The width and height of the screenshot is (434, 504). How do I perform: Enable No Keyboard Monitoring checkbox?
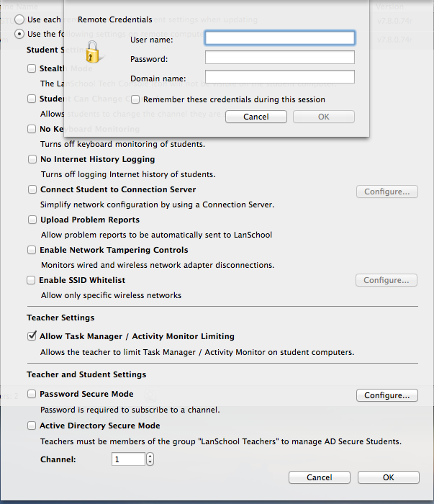pos(32,129)
